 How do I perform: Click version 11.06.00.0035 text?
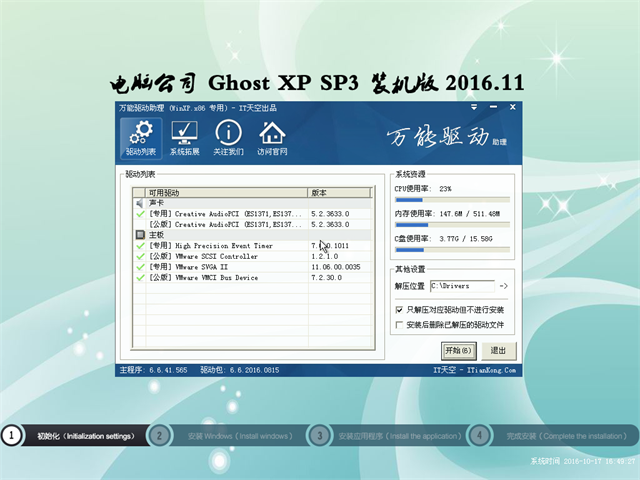(x=336, y=267)
